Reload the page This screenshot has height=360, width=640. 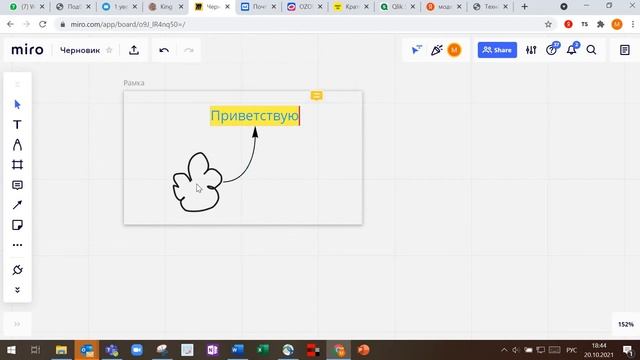pos(42,24)
